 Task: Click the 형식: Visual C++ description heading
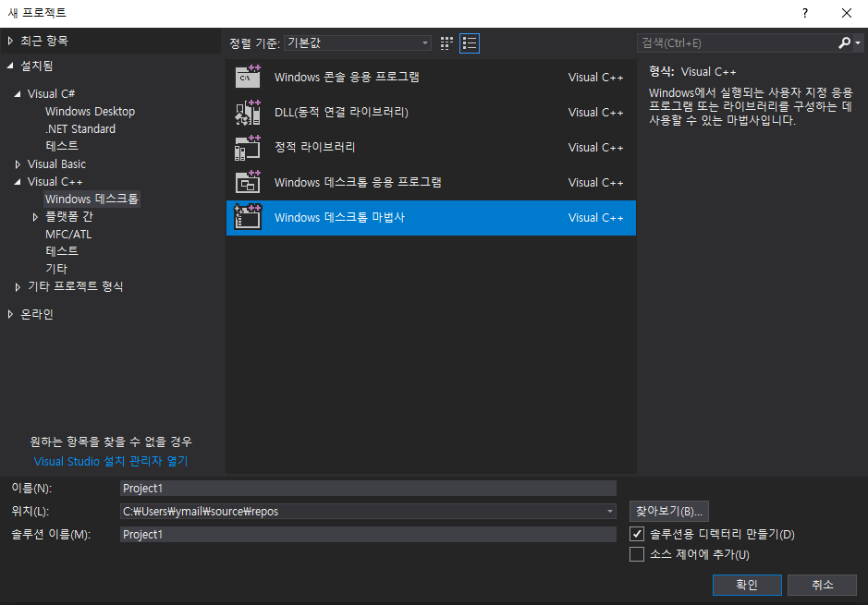click(x=692, y=71)
